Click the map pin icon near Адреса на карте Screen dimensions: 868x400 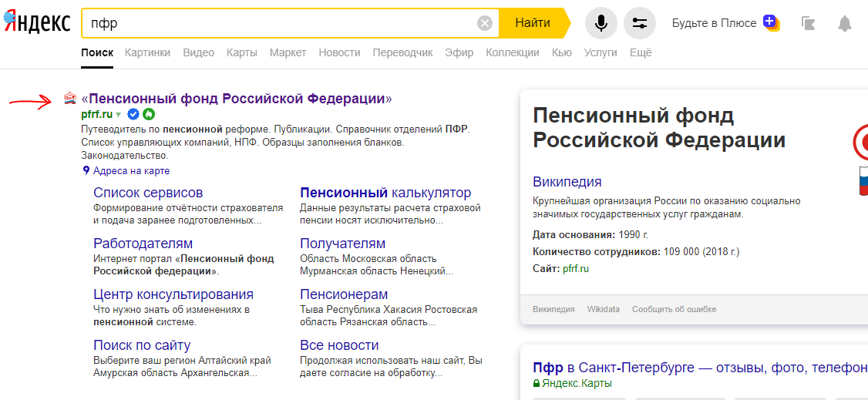[x=86, y=170]
